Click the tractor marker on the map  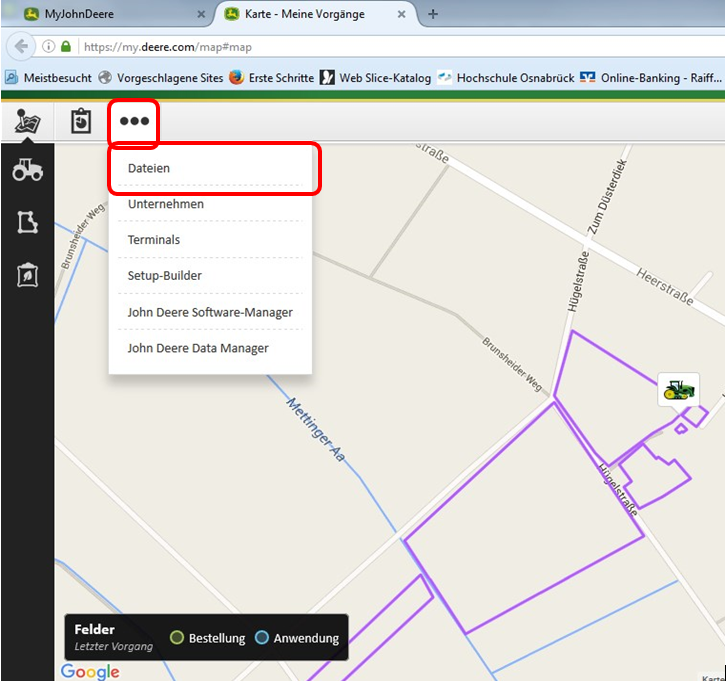click(679, 389)
